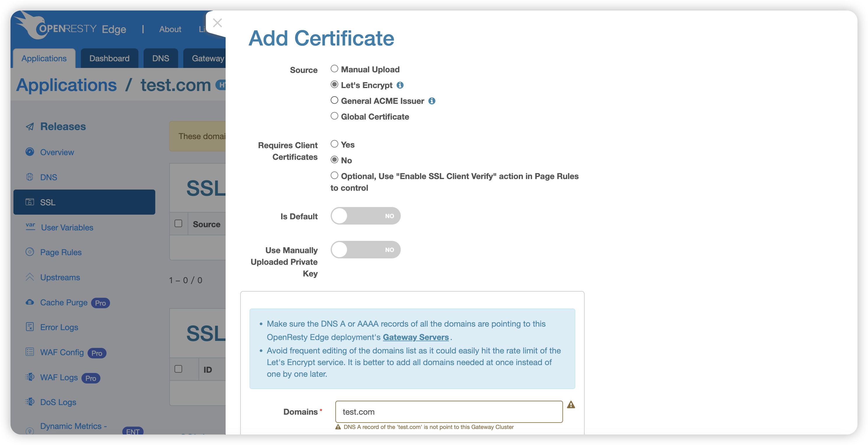Open Upstreams page

point(60,277)
